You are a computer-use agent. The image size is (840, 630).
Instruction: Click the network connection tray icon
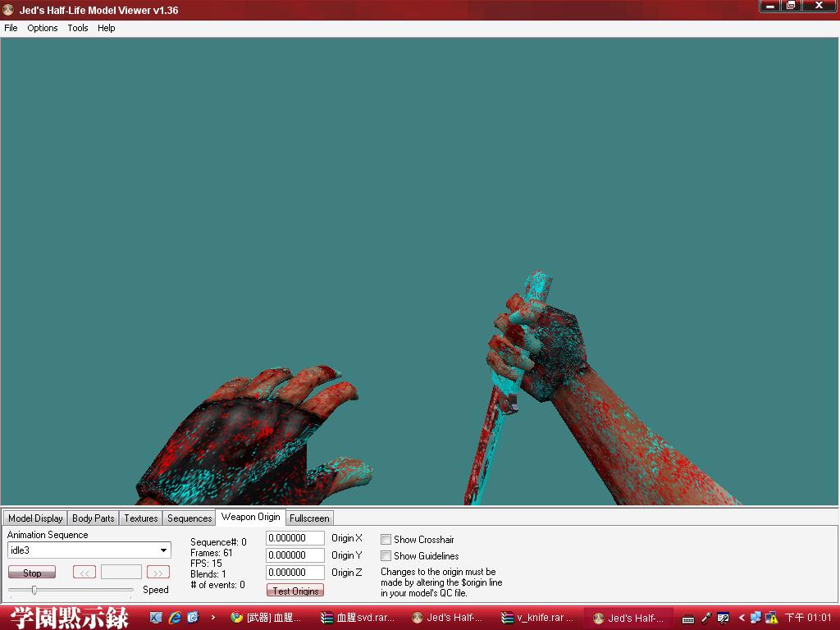tap(756, 618)
